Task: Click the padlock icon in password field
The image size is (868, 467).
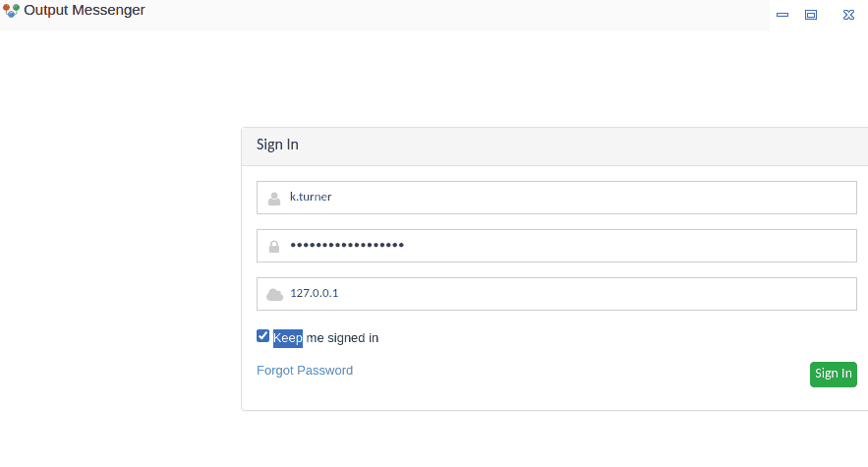Action: point(274,246)
